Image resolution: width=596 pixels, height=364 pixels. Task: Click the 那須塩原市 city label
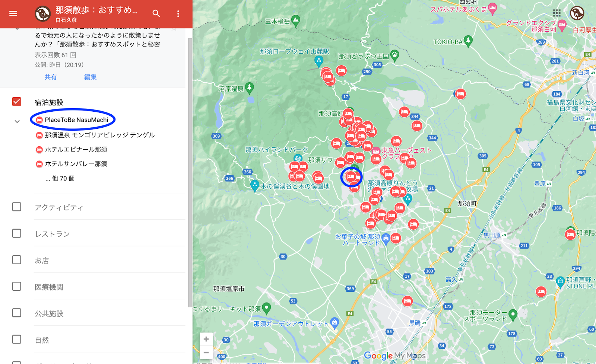(x=229, y=289)
